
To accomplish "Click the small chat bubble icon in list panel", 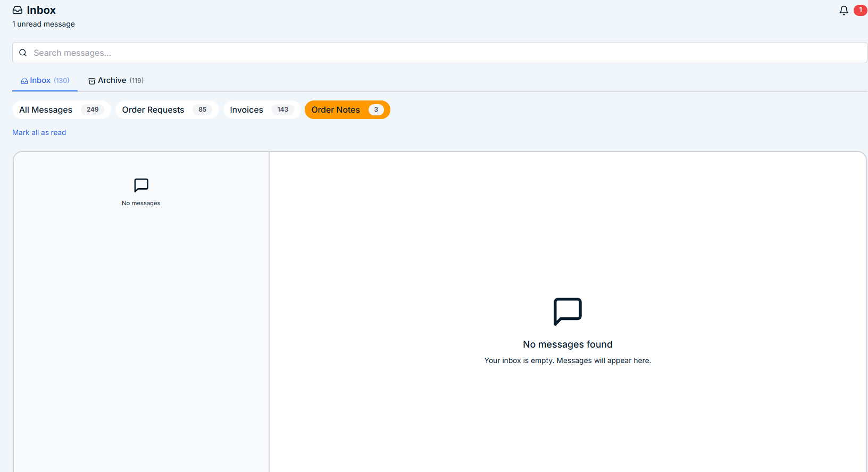I will coord(141,185).
